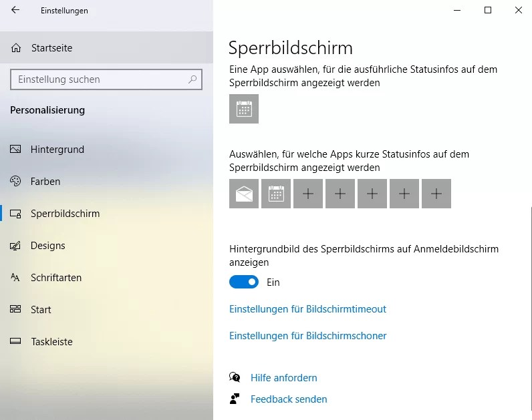Click the picture icon next to Hintergrund
This screenshot has width=532, height=420.
[15, 149]
